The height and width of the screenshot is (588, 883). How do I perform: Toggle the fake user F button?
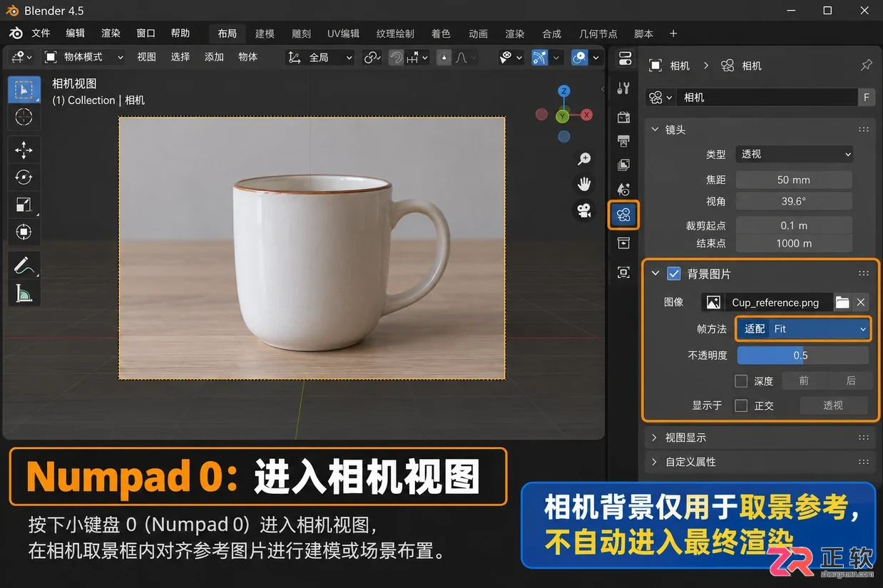coord(867,97)
